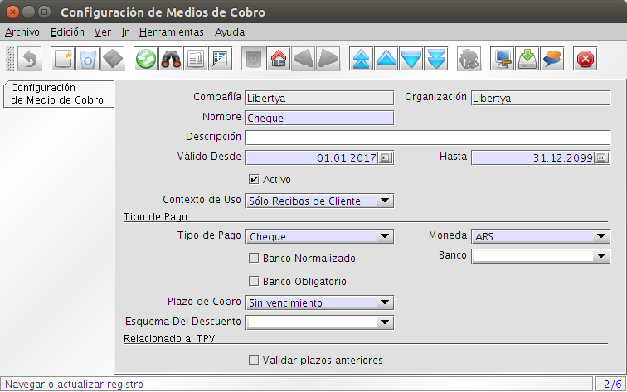Click the greyed history clock icon

click(254, 59)
